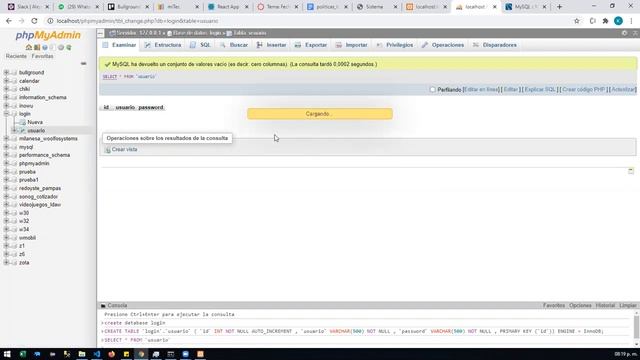Image resolution: width=640 pixels, height=360 pixels.
Task: Open Historial in the console bar
Action: 605,305
